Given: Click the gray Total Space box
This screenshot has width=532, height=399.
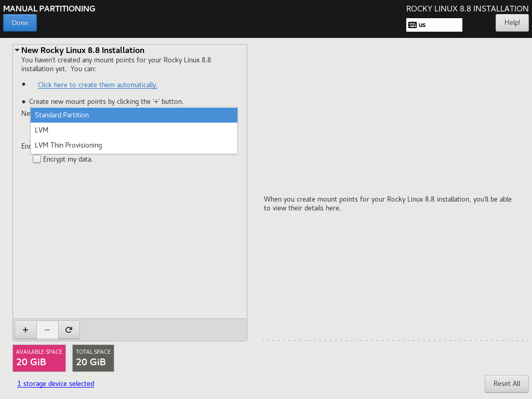Looking at the screenshot, I should [93, 358].
